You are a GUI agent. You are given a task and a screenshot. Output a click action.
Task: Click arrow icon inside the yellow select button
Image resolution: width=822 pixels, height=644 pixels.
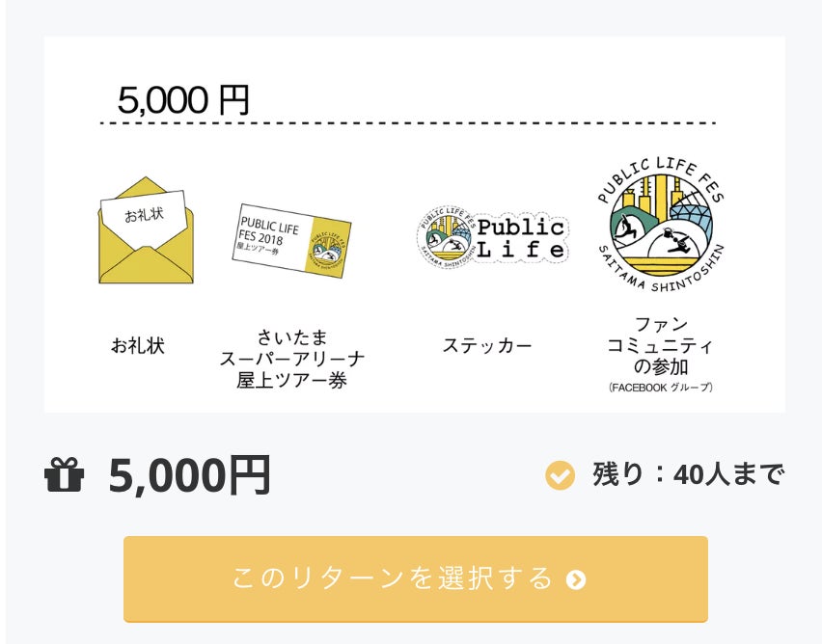[576, 579]
